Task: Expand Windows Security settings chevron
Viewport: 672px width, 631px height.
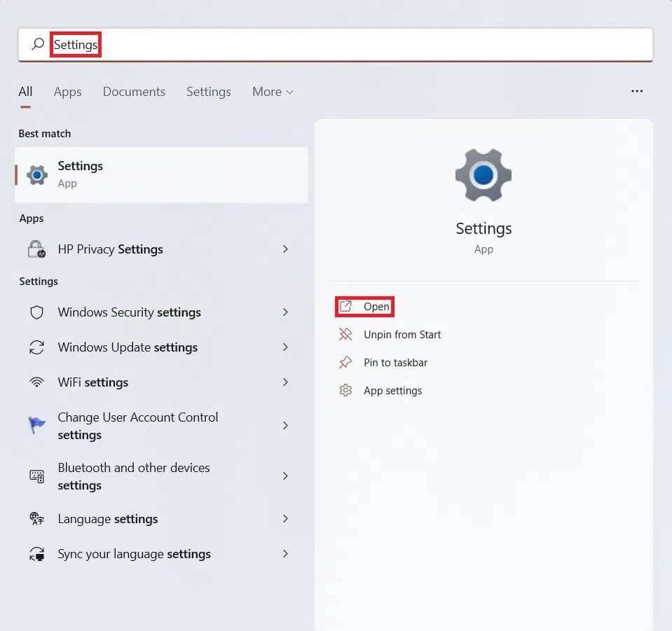Action: [285, 312]
